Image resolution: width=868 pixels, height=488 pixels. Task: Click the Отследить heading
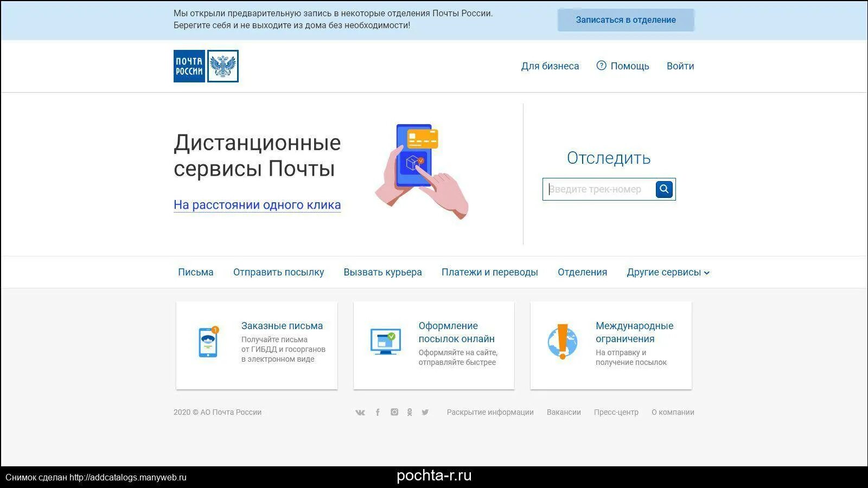609,158
